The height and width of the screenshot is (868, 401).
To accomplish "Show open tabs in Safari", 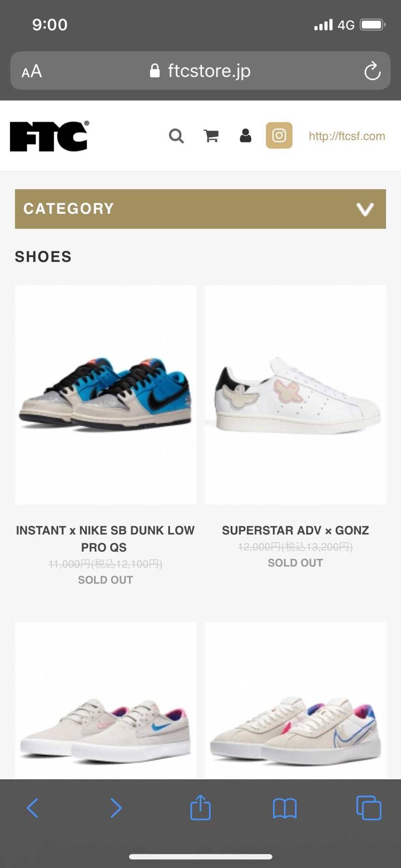I will (369, 808).
